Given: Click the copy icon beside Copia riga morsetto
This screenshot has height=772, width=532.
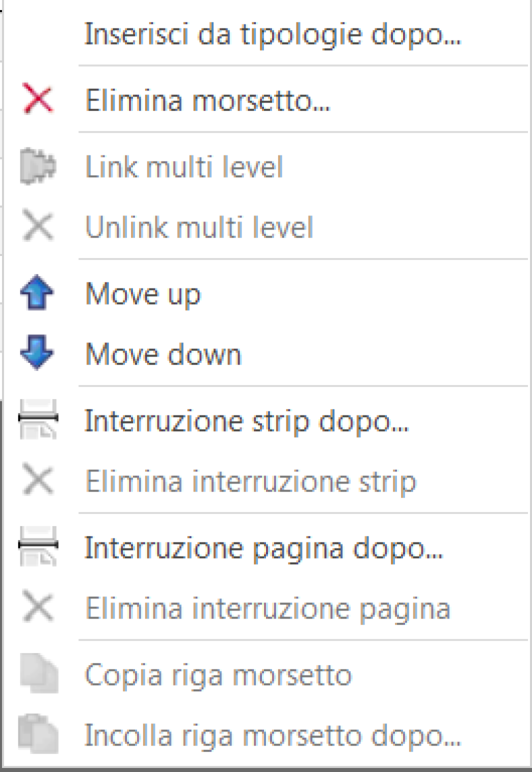Looking at the screenshot, I should pyautogui.click(x=39, y=673).
